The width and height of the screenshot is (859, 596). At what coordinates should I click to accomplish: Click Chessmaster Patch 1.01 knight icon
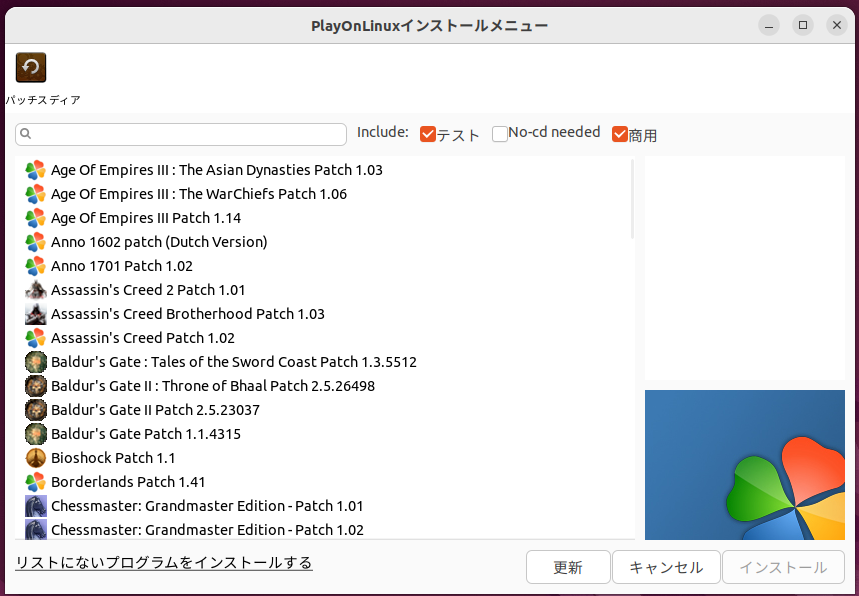click(x=36, y=506)
